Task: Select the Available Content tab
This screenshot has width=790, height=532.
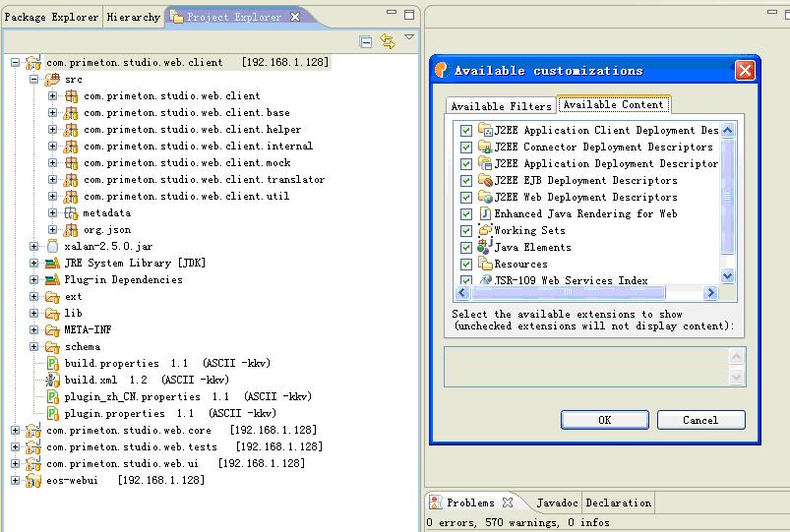Action: point(613,105)
